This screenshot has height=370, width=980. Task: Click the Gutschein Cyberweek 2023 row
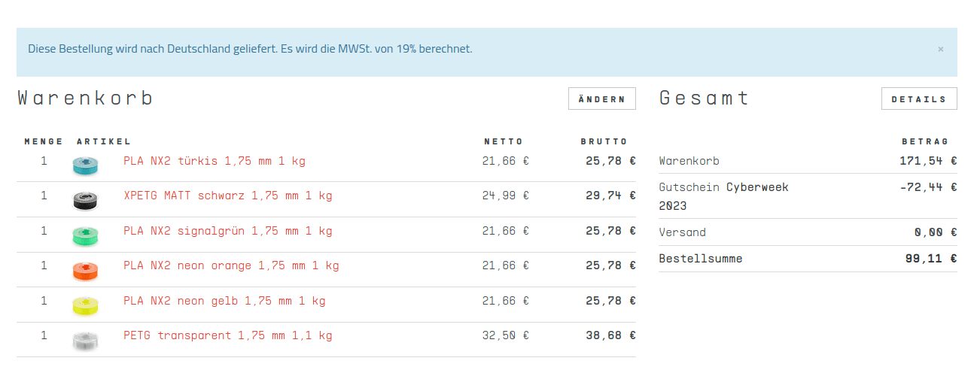pyautogui.click(x=808, y=196)
